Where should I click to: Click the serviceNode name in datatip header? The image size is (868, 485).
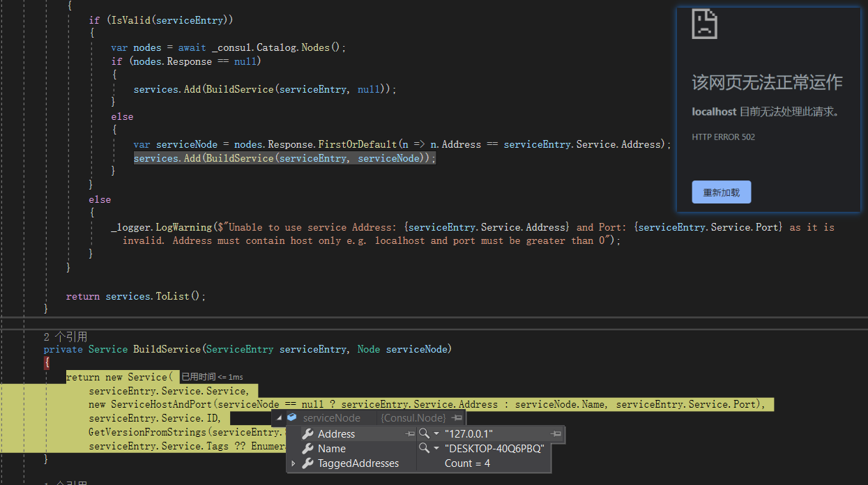tap(332, 418)
